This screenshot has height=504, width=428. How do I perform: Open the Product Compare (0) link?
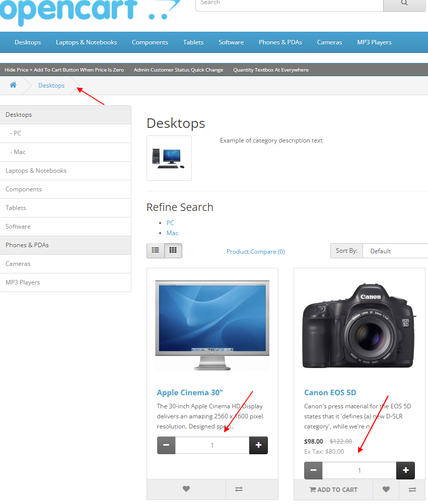coord(255,251)
